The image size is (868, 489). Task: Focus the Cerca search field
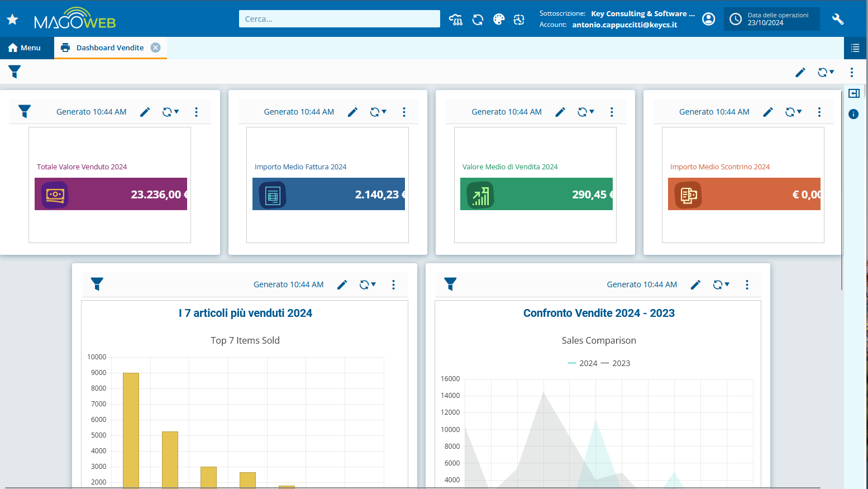click(339, 18)
